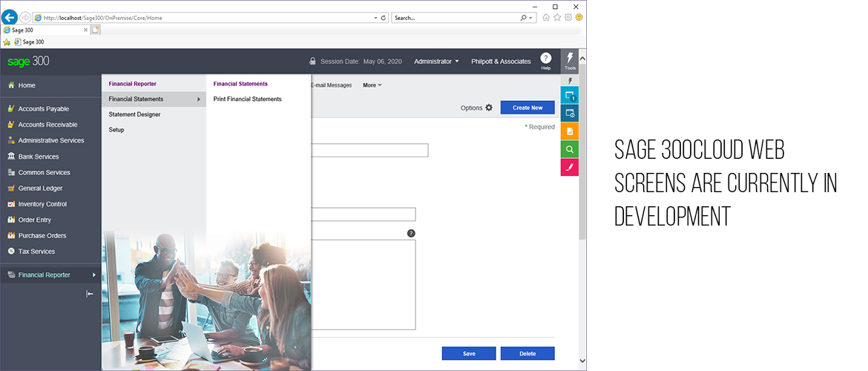Viewport: 868px width, 371px height.
Task: Open search provider dropdown arrow
Action: [531, 18]
